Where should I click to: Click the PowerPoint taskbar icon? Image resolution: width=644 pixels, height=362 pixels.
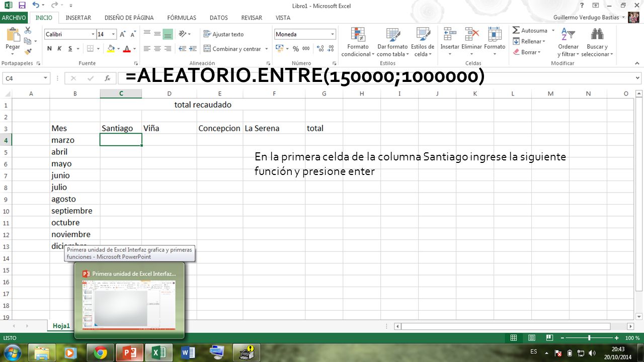[x=129, y=353]
